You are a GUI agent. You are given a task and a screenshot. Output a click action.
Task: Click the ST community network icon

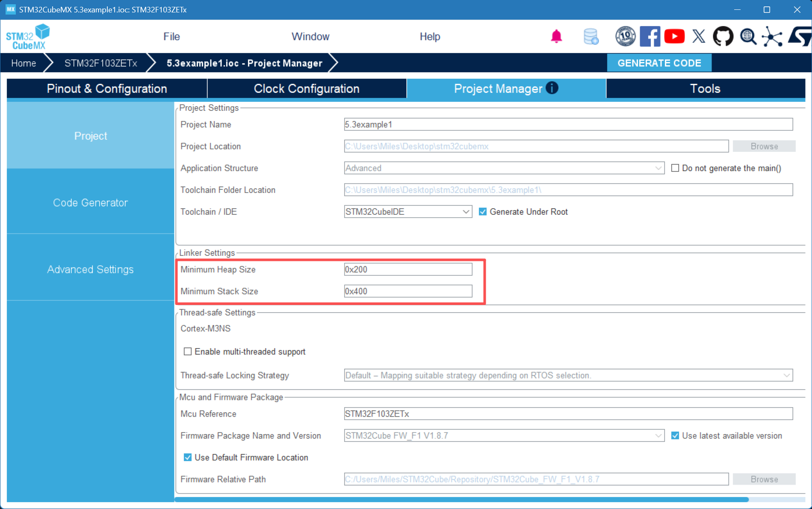[x=772, y=36]
